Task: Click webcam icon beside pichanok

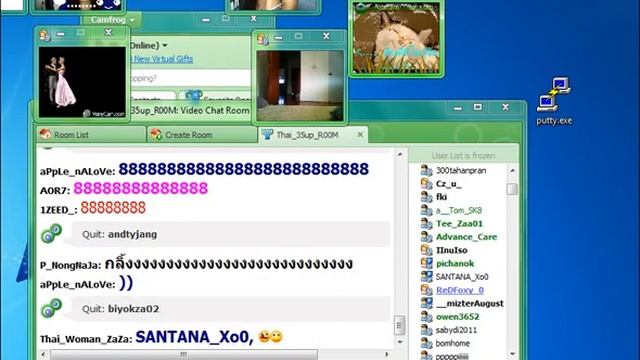Action: coord(427,263)
